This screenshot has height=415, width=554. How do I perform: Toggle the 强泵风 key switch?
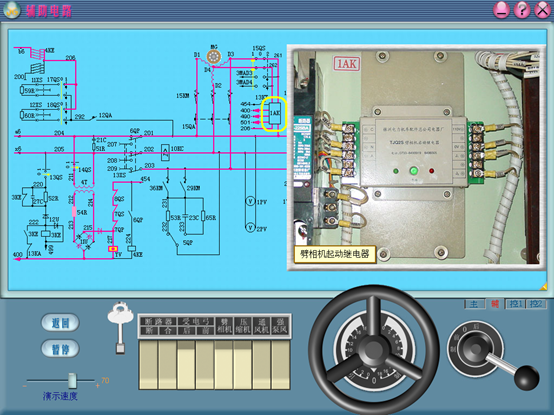point(281,365)
